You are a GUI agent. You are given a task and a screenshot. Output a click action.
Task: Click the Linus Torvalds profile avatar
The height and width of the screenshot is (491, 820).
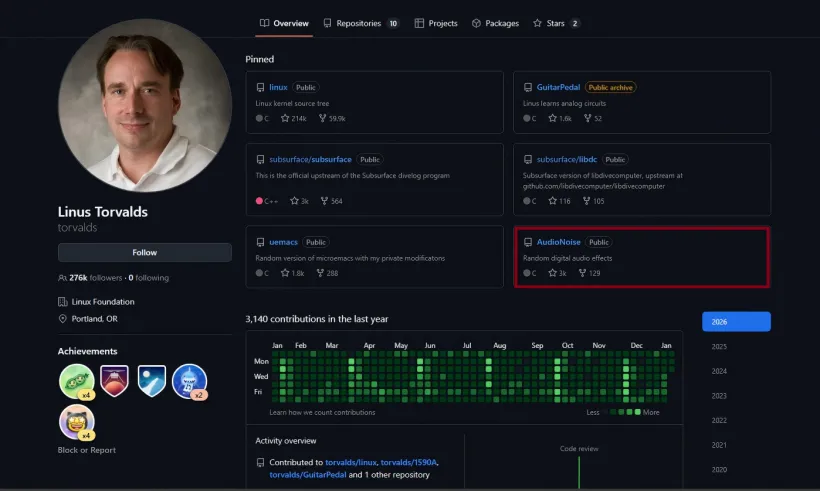pyautogui.click(x=145, y=106)
